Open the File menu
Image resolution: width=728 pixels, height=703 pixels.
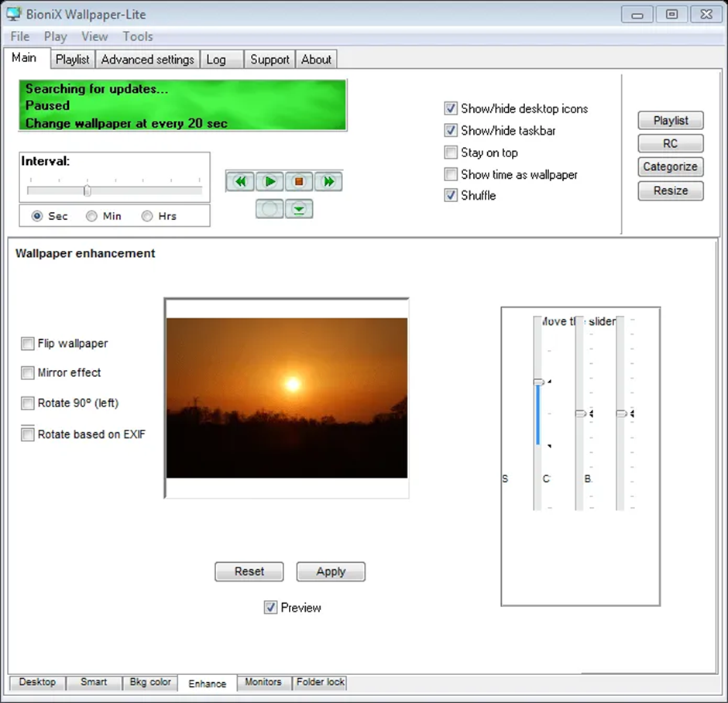(x=20, y=36)
